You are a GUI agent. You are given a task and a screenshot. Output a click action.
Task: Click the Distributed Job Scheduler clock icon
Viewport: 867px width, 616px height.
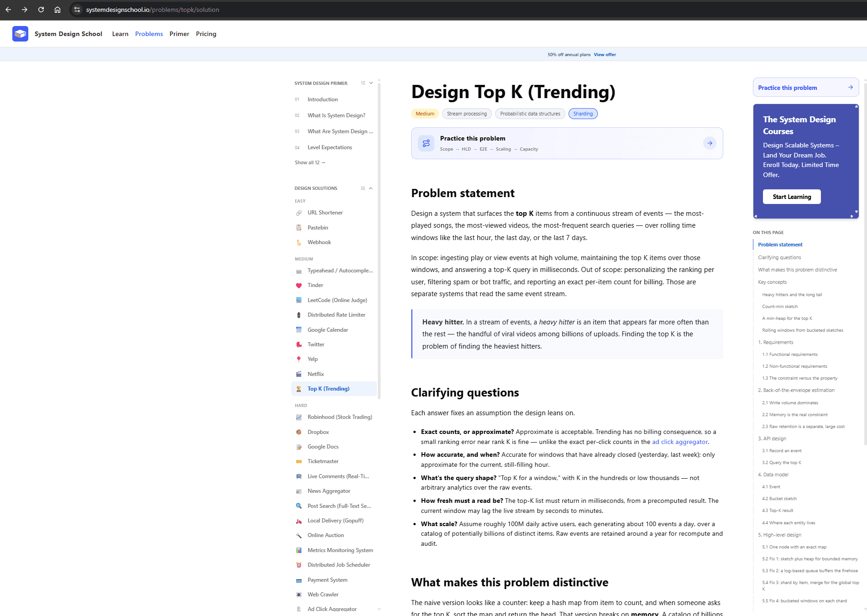[x=299, y=565]
